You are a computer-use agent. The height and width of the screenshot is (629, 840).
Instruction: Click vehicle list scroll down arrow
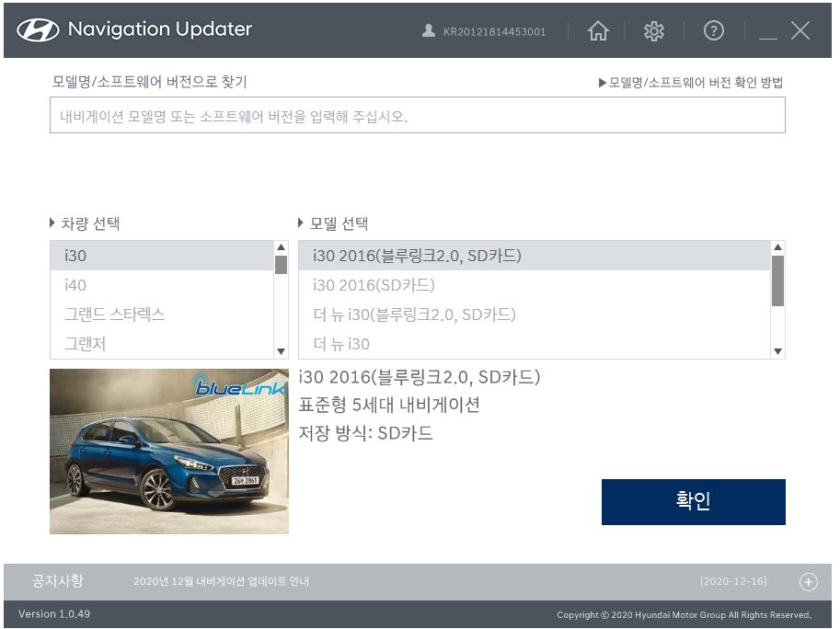pyautogui.click(x=281, y=351)
